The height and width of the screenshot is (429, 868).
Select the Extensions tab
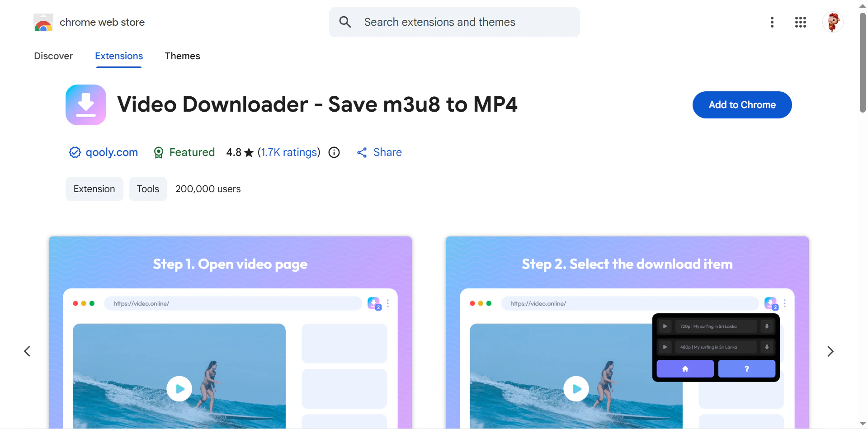click(x=119, y=56)
